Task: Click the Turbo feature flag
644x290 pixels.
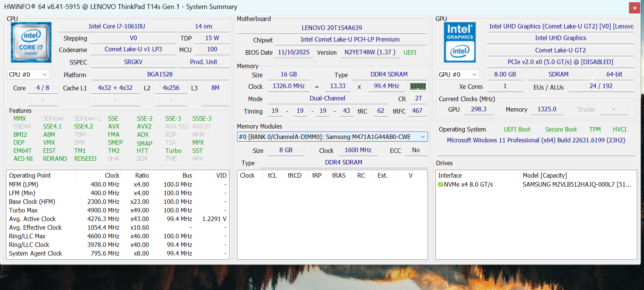Action: [x=173, y=151]
